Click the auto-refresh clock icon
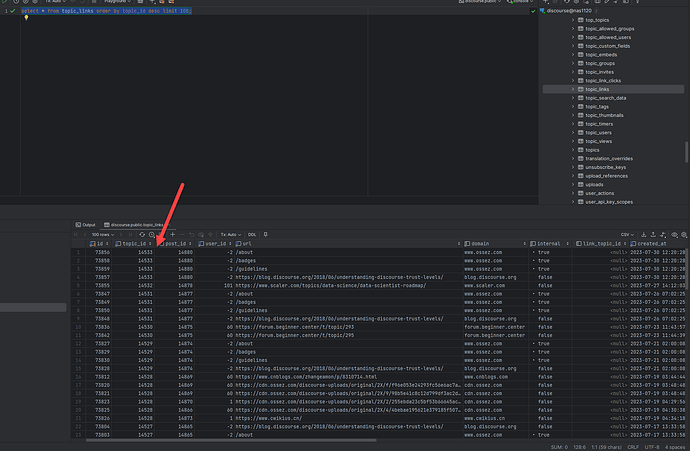 pyautogui.click(x=152, y=235)
